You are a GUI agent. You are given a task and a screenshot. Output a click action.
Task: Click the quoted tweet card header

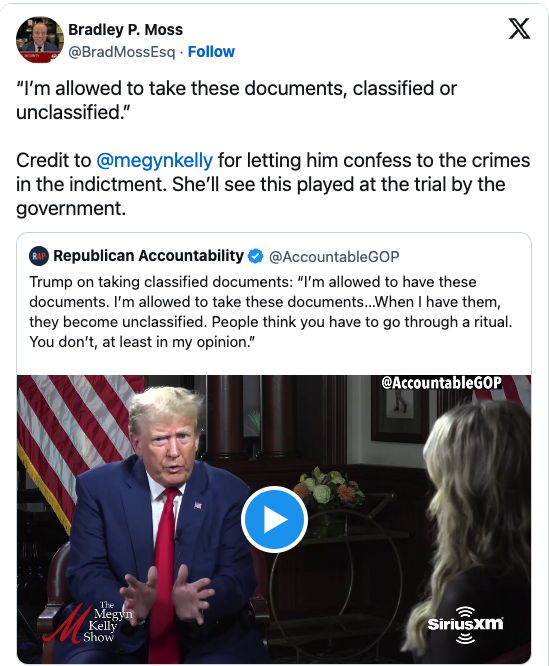(x=214, y=256)
